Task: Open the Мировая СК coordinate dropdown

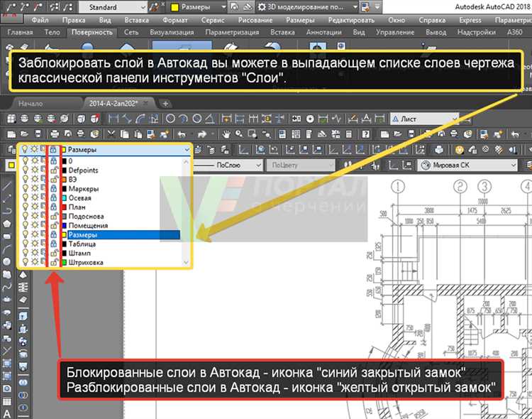Action: 514,165
